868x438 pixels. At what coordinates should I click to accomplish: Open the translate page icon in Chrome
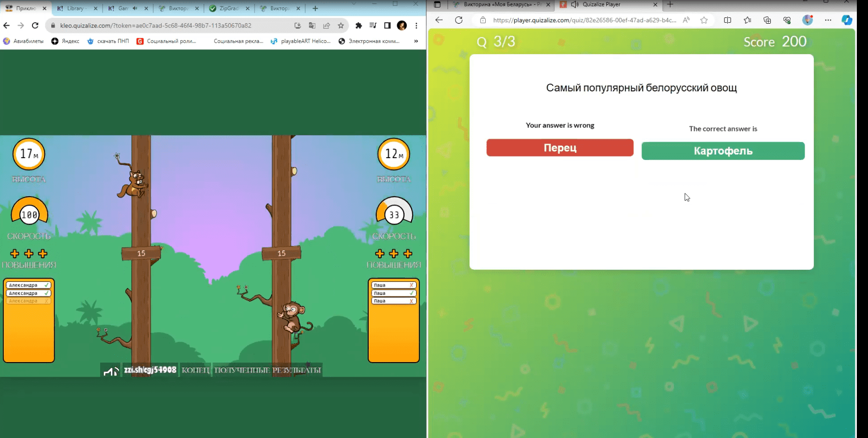coord(312,26)
